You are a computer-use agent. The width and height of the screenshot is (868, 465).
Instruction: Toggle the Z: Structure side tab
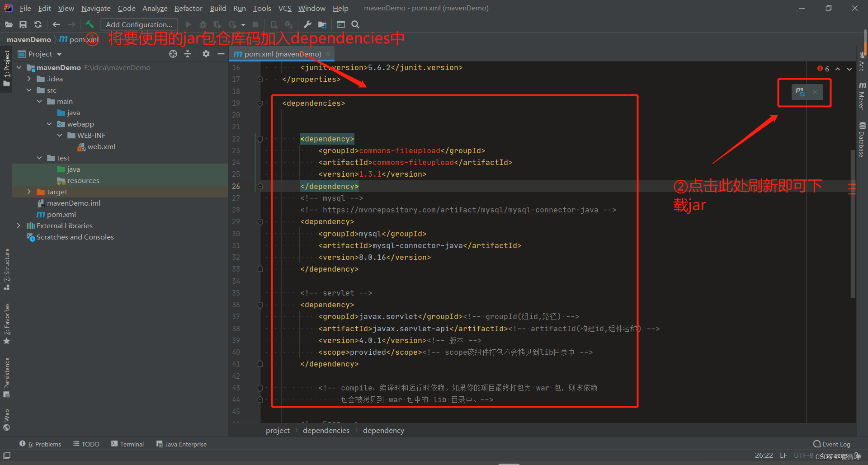(x=6, y=269)
